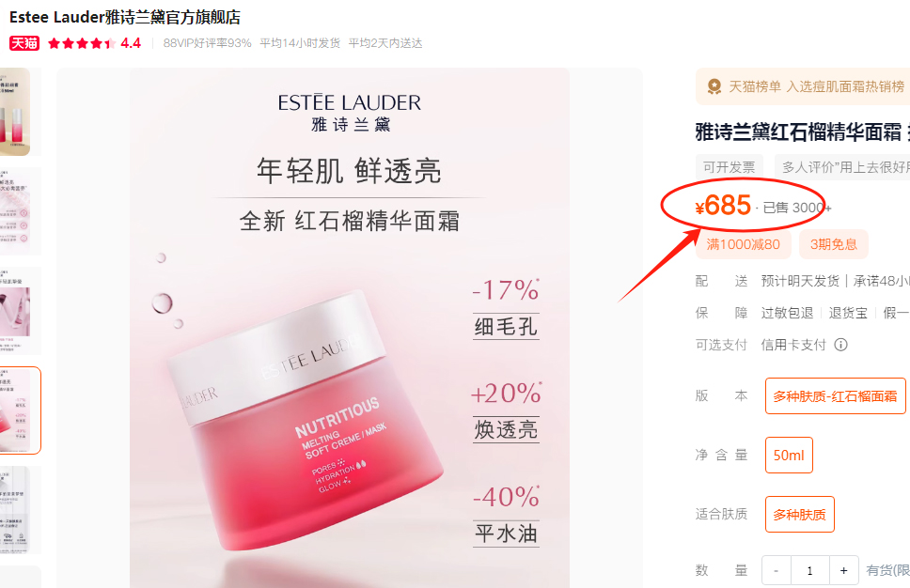The image size is (910, 588).
Task: Click the Tmall ranking medal icon
Action: point(714,87)
